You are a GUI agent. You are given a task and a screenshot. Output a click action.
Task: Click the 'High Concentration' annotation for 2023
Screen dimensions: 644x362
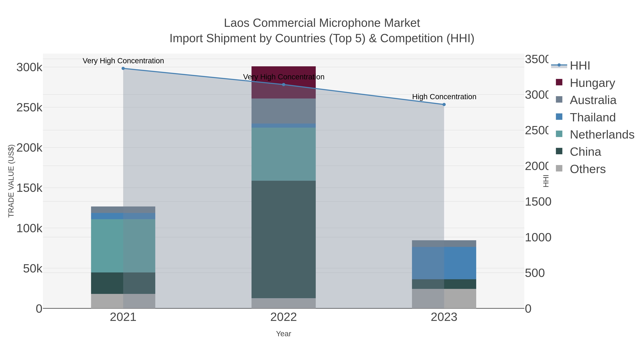444,97
